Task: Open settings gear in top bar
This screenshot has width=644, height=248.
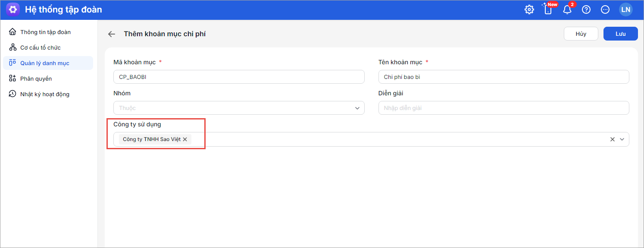Action: [529, 9]
